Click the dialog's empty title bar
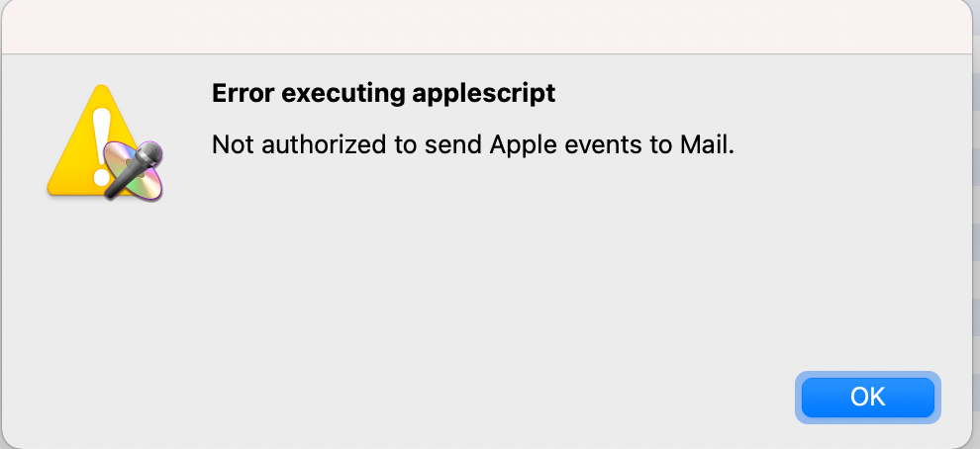 490,27
